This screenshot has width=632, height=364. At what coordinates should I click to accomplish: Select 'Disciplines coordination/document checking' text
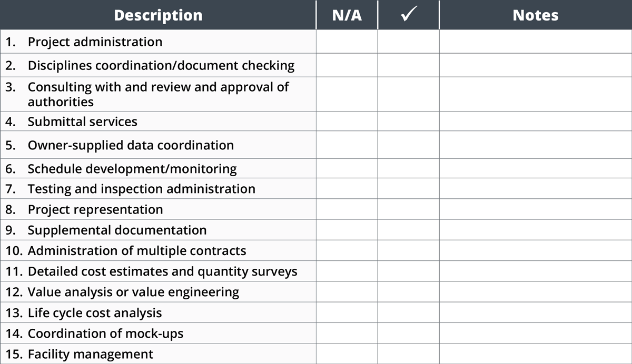pos(161,65)
